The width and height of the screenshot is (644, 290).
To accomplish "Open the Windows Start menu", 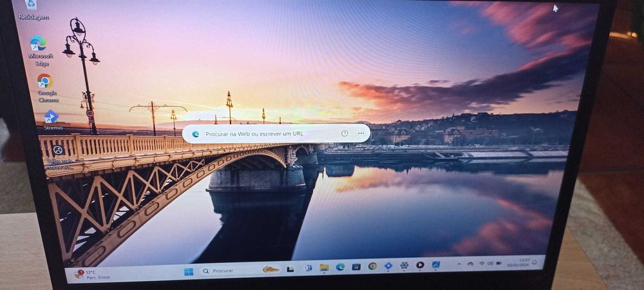I will (189, 271).
